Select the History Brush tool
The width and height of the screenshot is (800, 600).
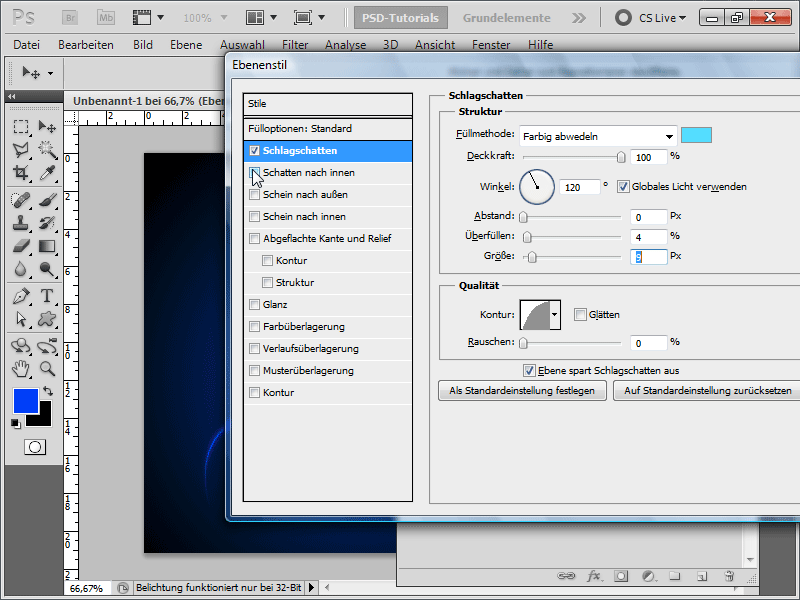point(47,223)
